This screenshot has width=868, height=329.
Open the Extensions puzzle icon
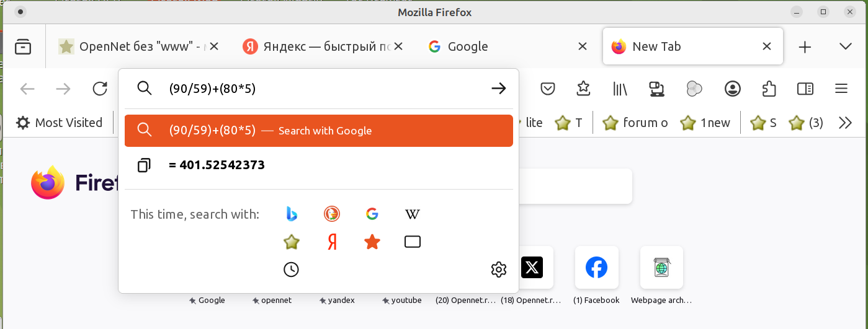769,89
